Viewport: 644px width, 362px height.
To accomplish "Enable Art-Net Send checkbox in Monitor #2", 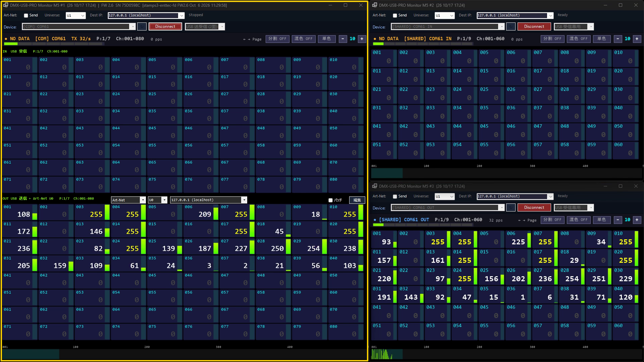I will [395, 15].
